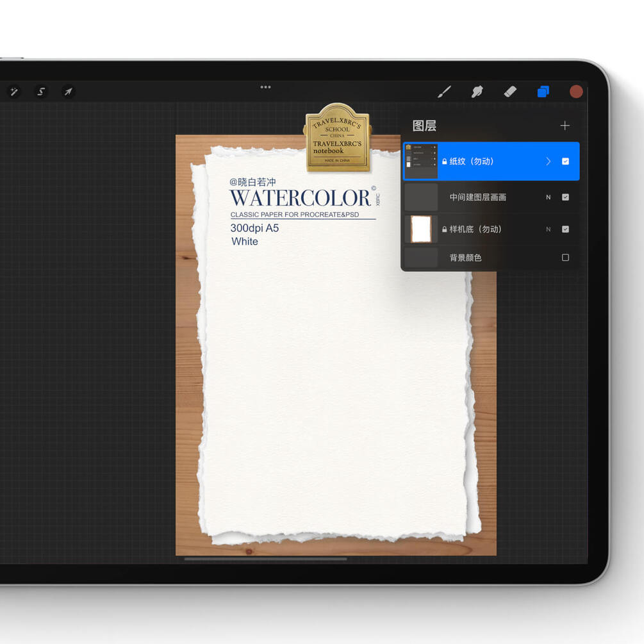644x644 pixels.
Task: Click the 中间建图层画画 layer thumbnail
Action: point(421,197)
